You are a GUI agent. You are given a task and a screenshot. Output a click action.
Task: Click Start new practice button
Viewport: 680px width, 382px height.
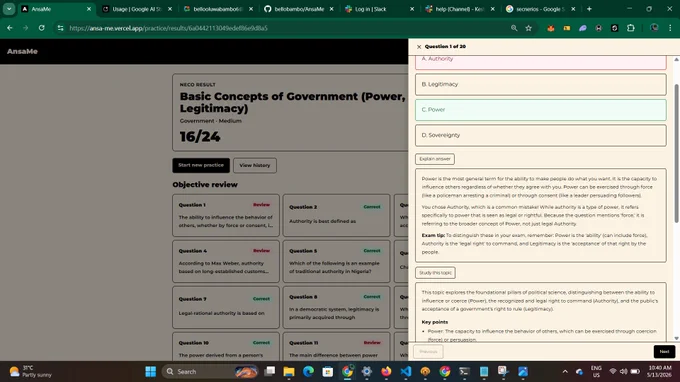(201, 165)
